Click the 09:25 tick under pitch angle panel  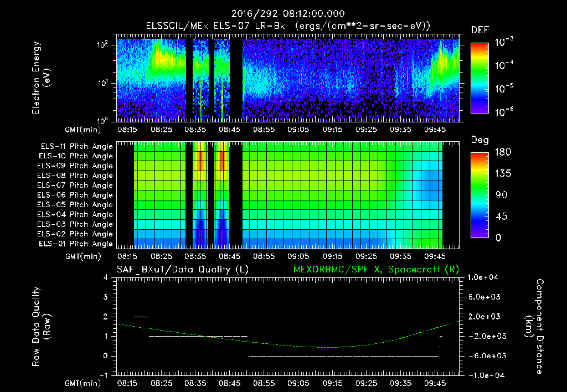click(x=366, y=256)
